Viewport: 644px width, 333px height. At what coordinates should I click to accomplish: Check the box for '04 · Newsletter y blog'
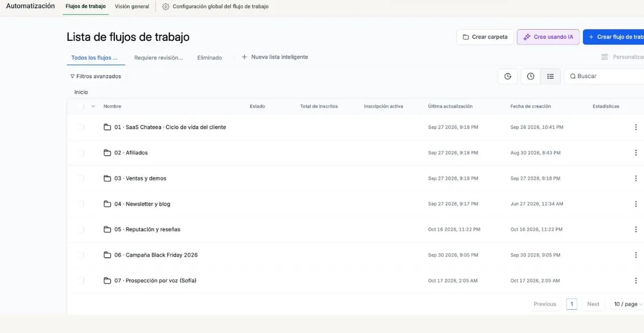pos(80,204)
